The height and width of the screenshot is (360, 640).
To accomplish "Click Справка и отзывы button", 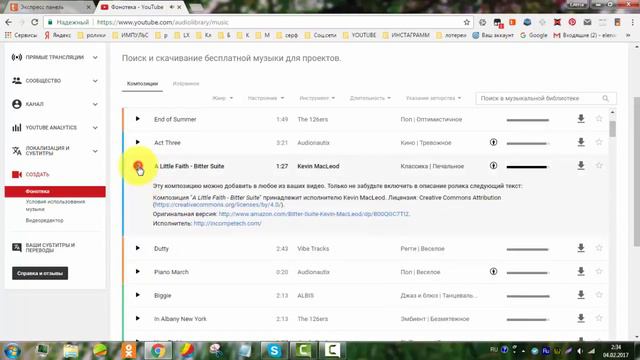I will tap(40, 273).
